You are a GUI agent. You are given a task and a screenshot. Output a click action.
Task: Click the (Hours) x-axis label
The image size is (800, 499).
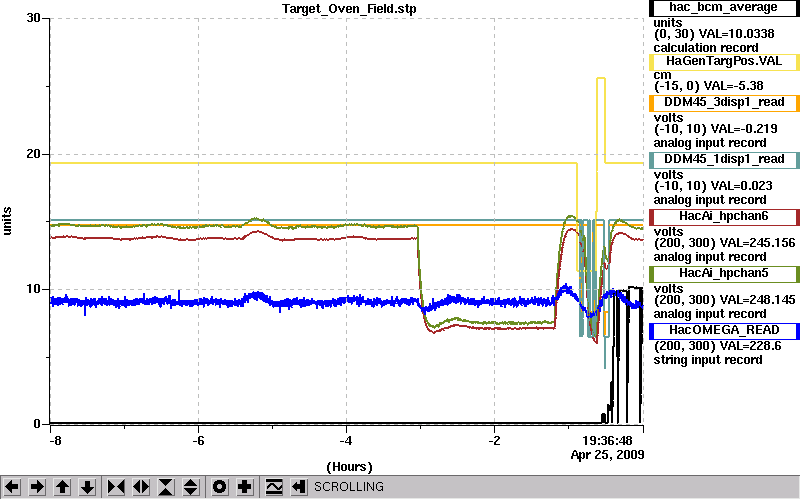coord(349,467)
